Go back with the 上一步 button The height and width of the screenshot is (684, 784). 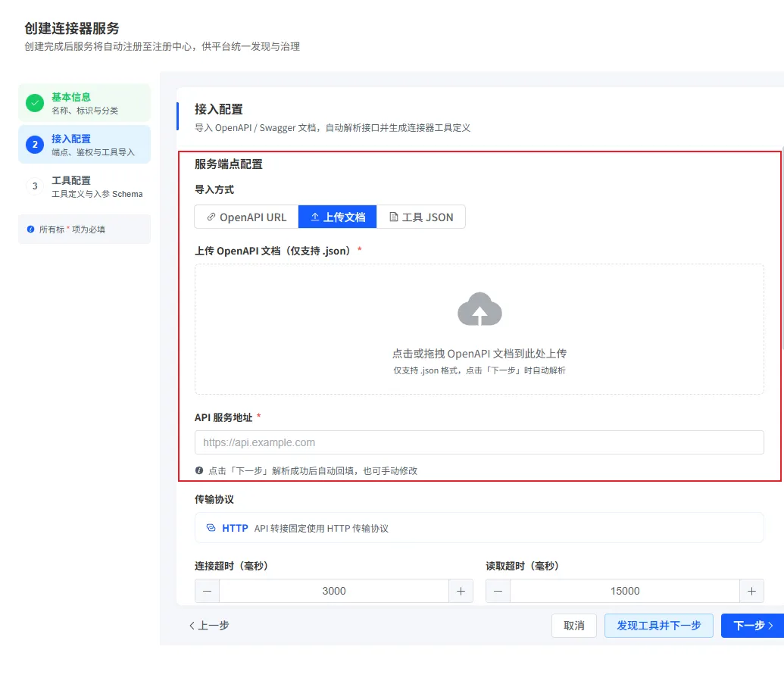pos(209,626)
